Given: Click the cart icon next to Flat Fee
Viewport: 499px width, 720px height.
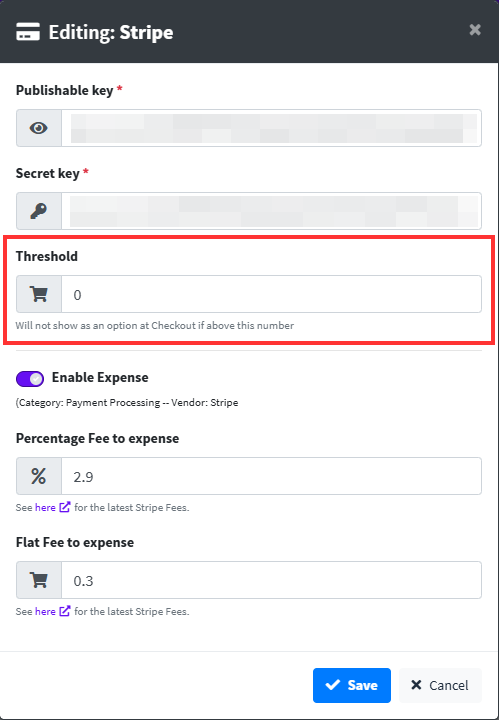Looking at the screenshot, I should point(39,580).
